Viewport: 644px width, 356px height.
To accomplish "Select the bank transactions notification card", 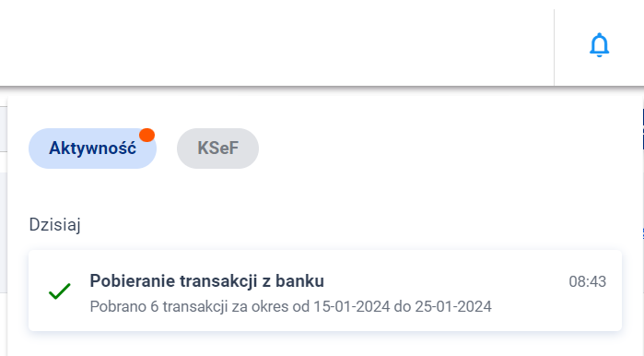I will click(325, 291).
